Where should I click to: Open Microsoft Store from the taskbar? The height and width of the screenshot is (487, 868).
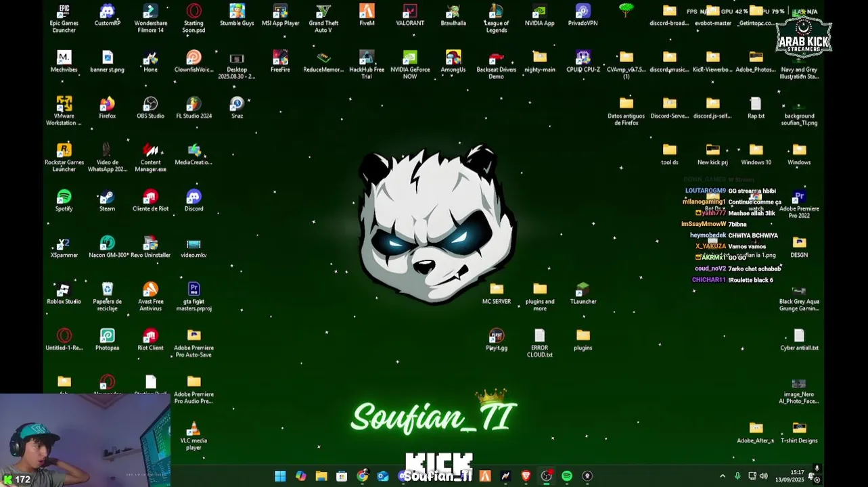(342, 476)
